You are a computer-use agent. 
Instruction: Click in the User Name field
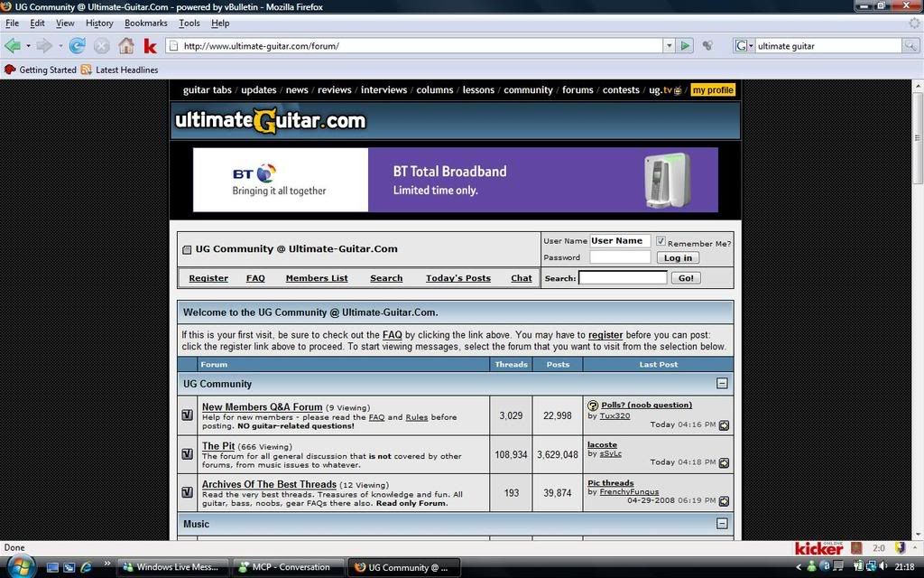620,240
